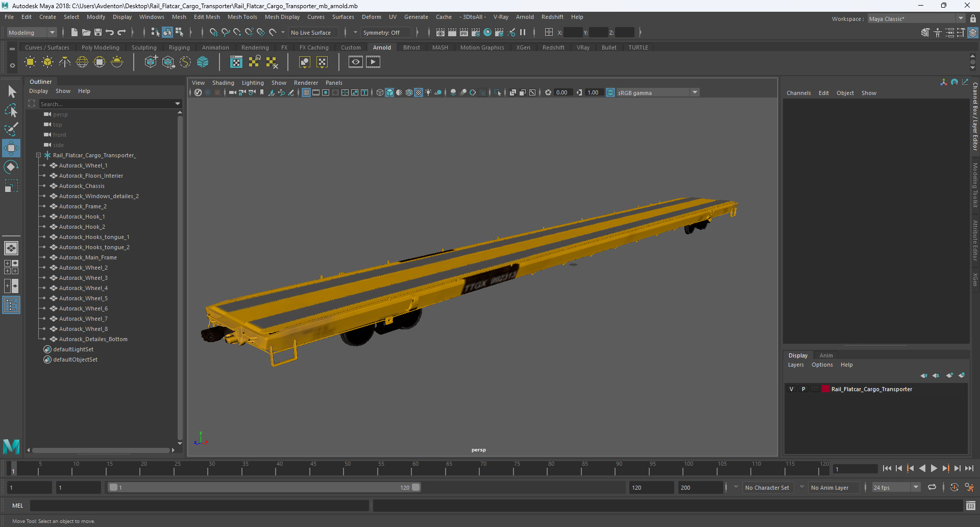Image resolution: width=980 pixels, height=527 pixels.
Task: Select the Rotate tool in toolbox
Action: point(11,167)
